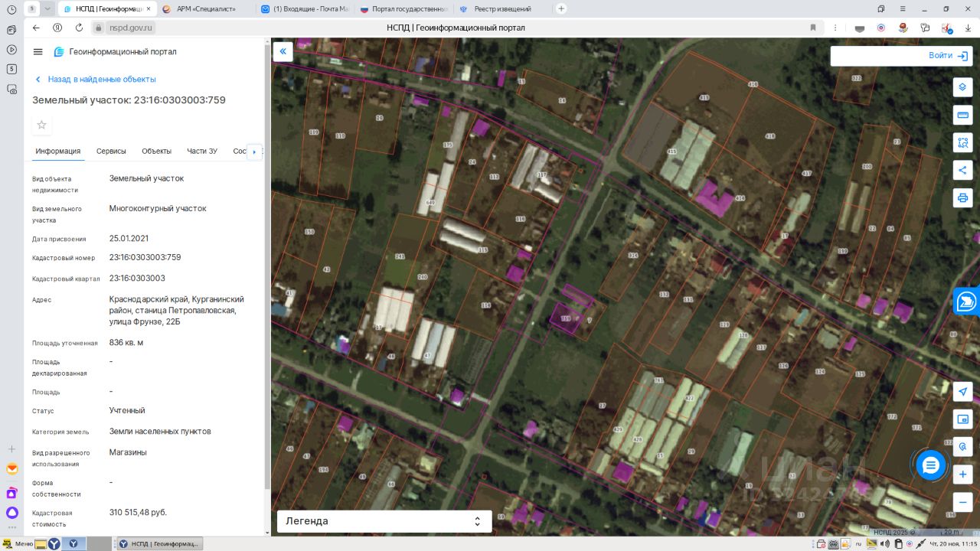The image size is (980, 551).
Task: Open the tab list dropdown arrow
Action: click(48, 8)
